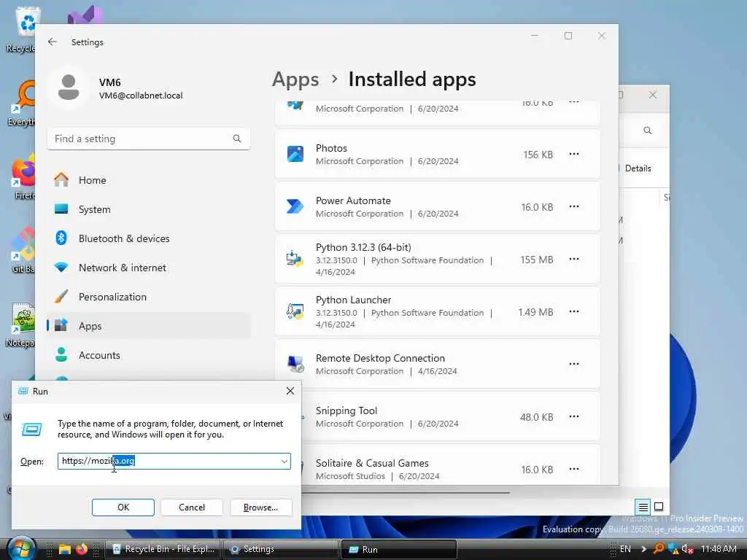The image size is (747, 560).
Task: Expand the Run dialog Open dropdown arrow
Action: tap(284, 461)
